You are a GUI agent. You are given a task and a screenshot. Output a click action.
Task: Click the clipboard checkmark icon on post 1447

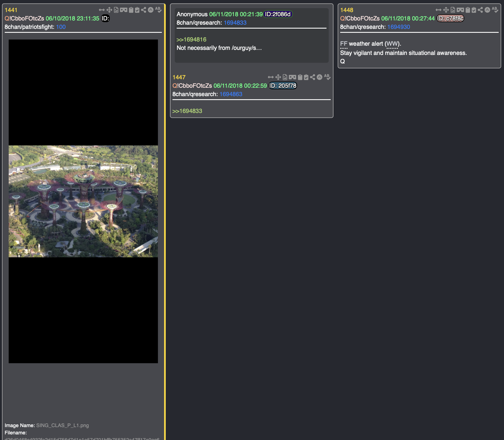[x=306, y=77]
